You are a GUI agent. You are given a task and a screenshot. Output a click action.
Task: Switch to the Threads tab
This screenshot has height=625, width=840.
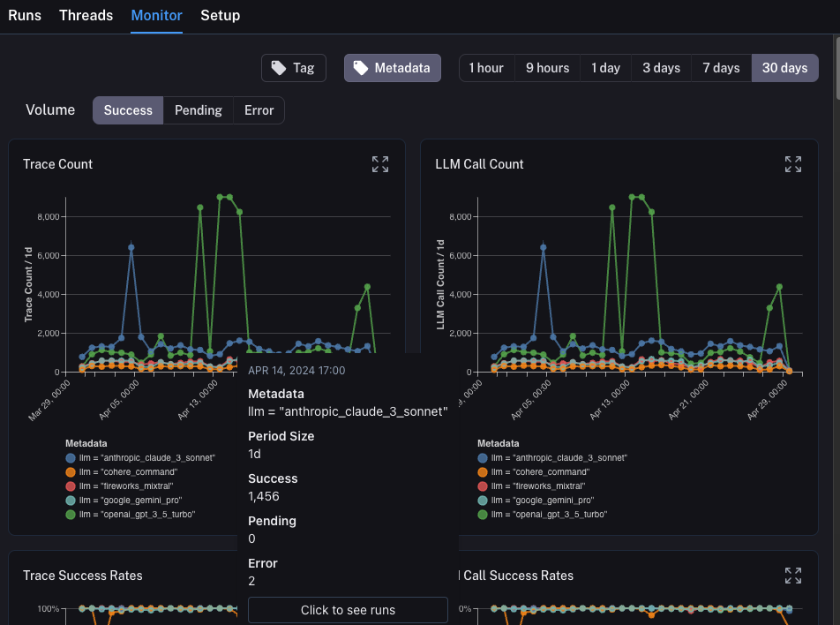point(86,16)
